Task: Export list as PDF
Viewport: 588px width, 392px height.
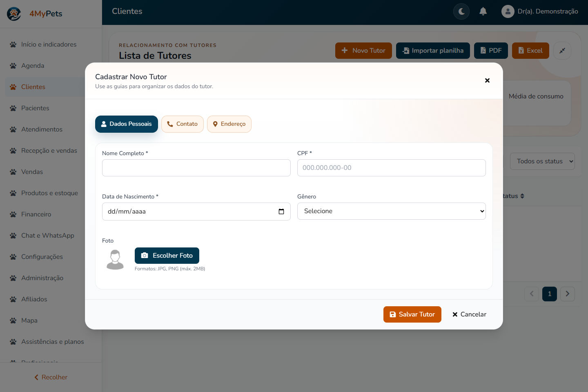Action: tap(491, 51)
